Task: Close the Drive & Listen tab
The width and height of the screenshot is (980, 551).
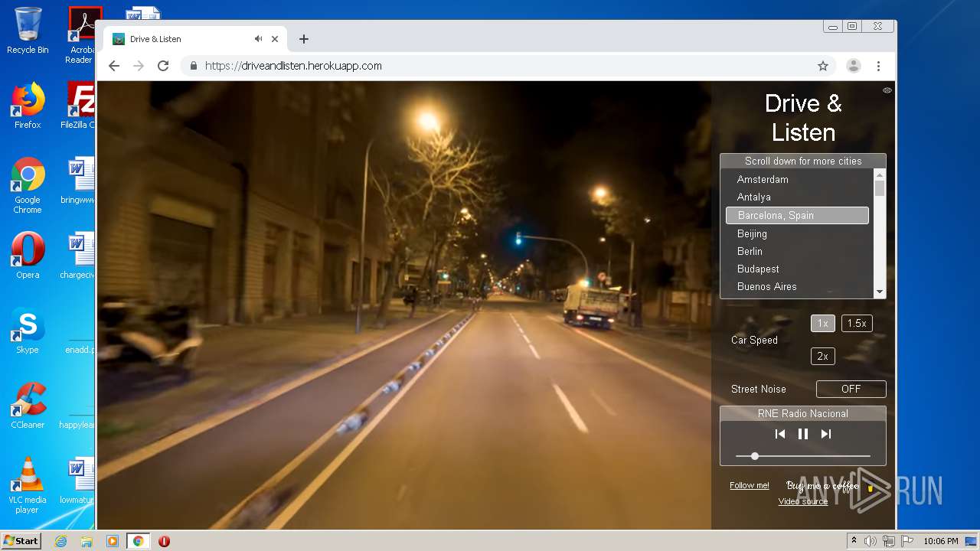Action: 275,39
